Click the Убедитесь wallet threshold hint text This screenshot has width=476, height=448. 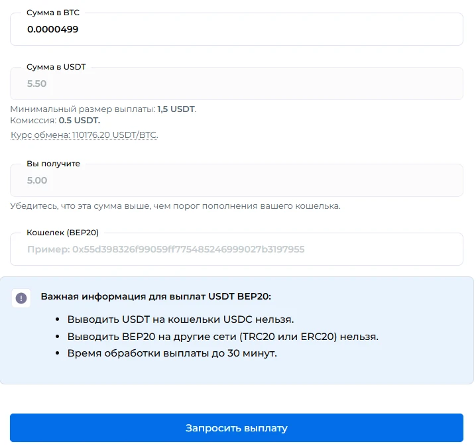click(x=175, y=206)
